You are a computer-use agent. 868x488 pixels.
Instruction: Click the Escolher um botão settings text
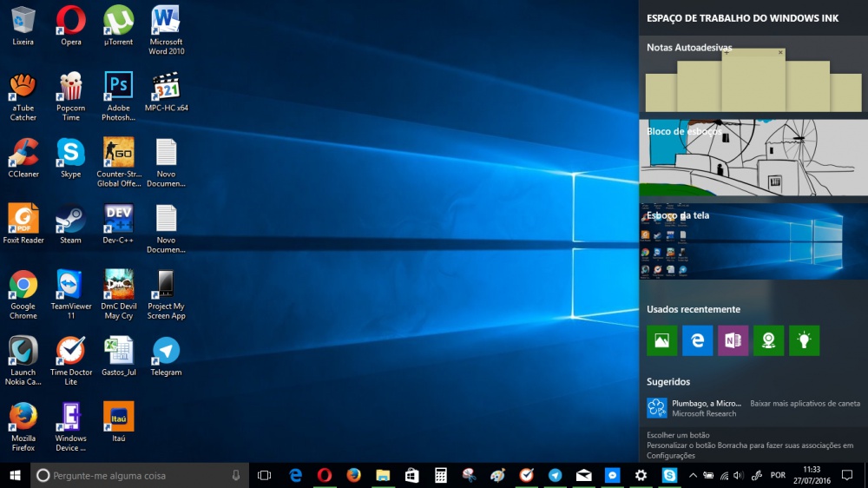[678, 435]
